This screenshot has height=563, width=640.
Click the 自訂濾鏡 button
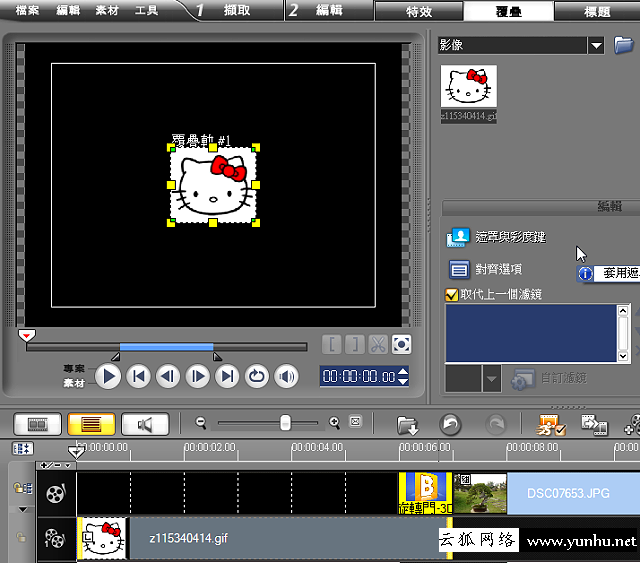click(549, 379)
